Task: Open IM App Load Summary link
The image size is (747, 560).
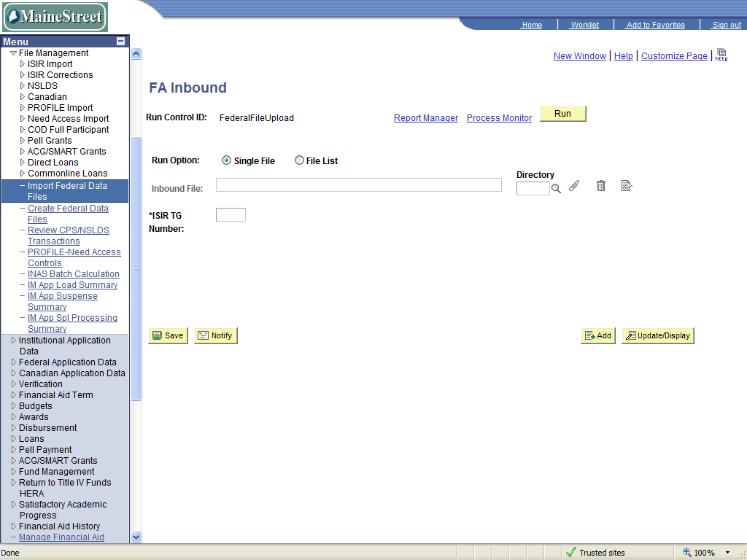Action: pyautogui.click(x=72, y=285)
